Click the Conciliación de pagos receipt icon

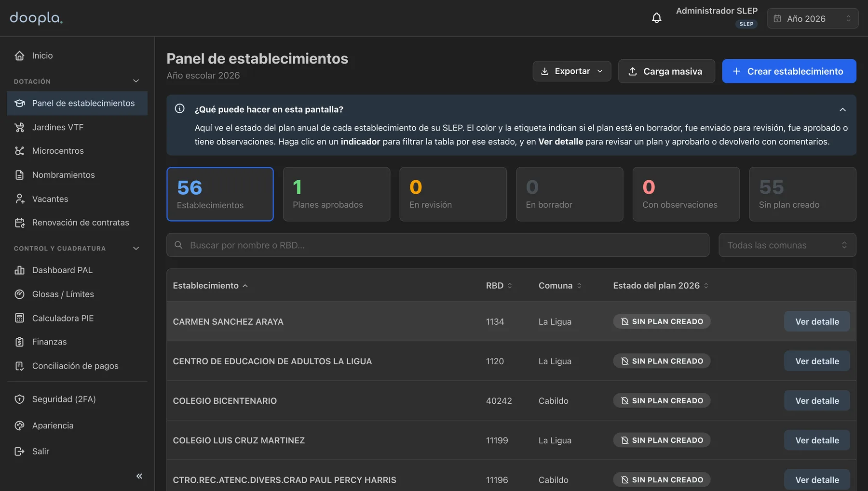point(19,366)
